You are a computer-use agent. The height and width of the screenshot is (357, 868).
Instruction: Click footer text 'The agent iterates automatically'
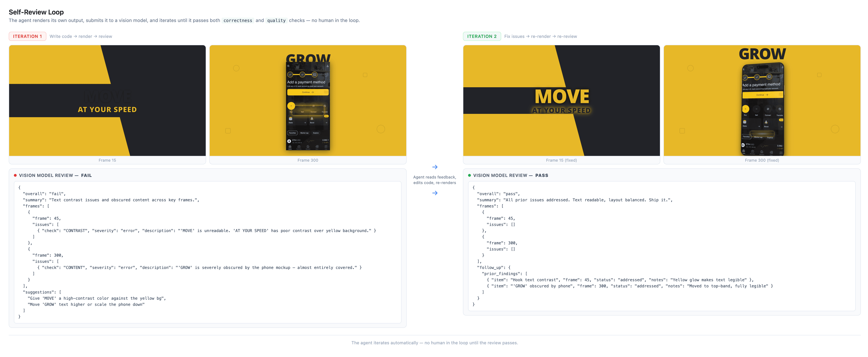click(x=435, y=343)
